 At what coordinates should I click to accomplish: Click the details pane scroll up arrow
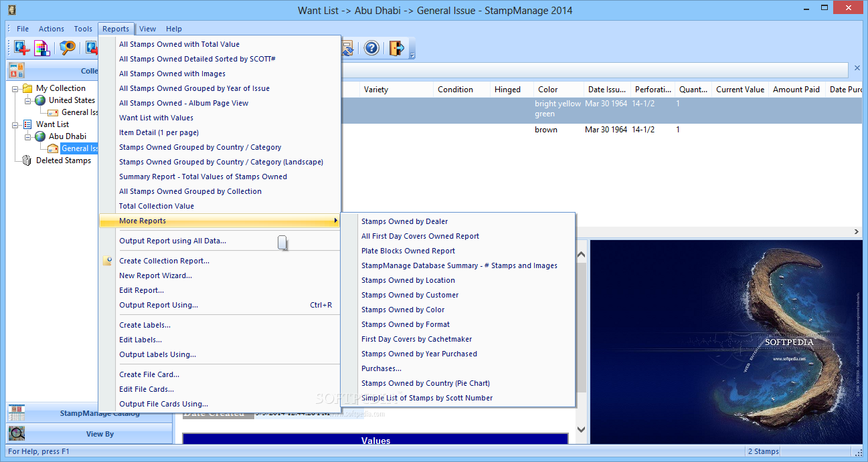581,254
